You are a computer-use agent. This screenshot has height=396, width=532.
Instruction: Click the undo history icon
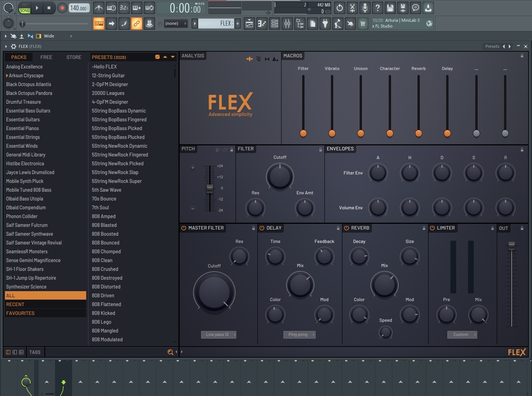[x=340, y=7]
